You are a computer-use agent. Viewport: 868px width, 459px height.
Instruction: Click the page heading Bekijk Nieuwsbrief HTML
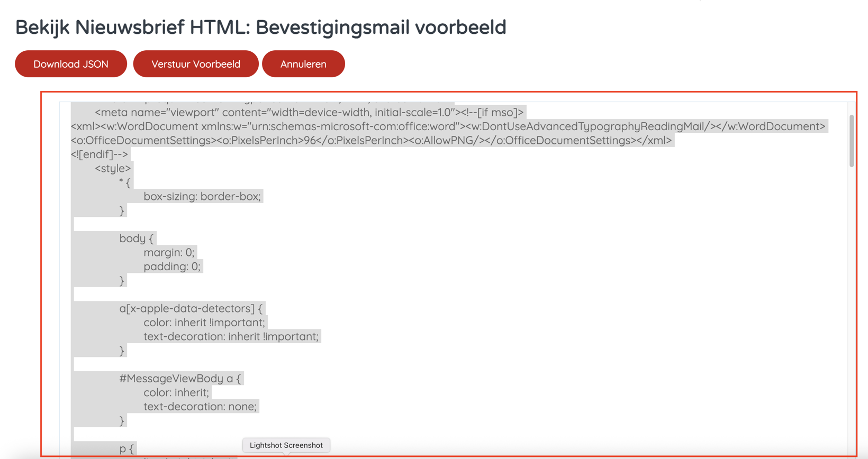pyautogui.click(x=260, y=27)
